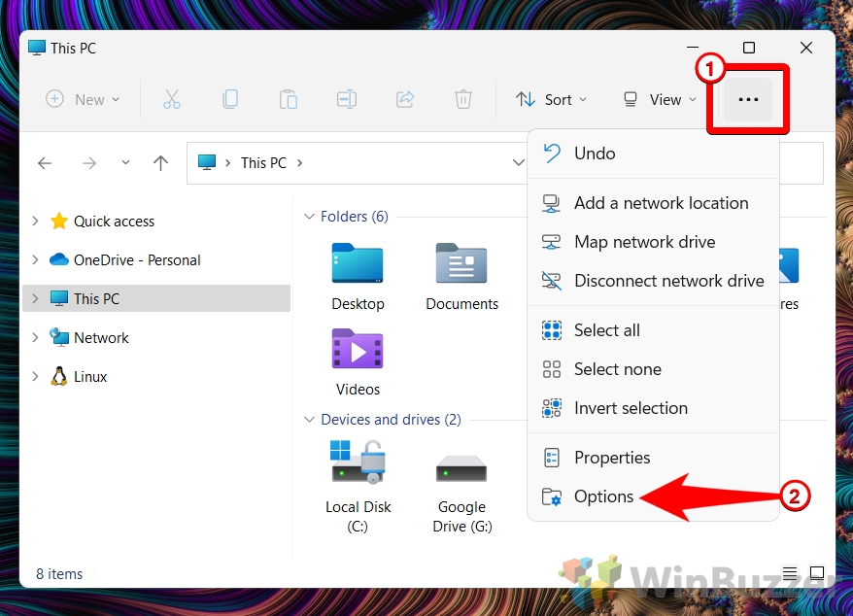Click the Share icon in toolbar

tap(405, 99)
